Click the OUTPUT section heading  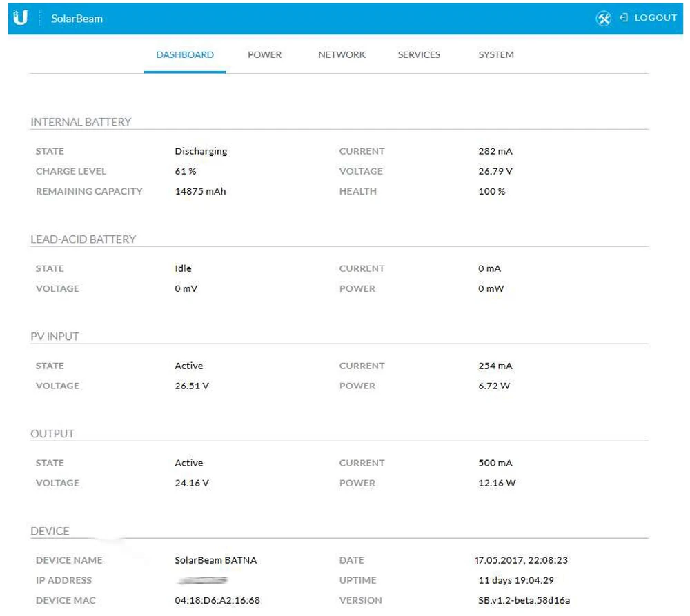tap(52, 434)
